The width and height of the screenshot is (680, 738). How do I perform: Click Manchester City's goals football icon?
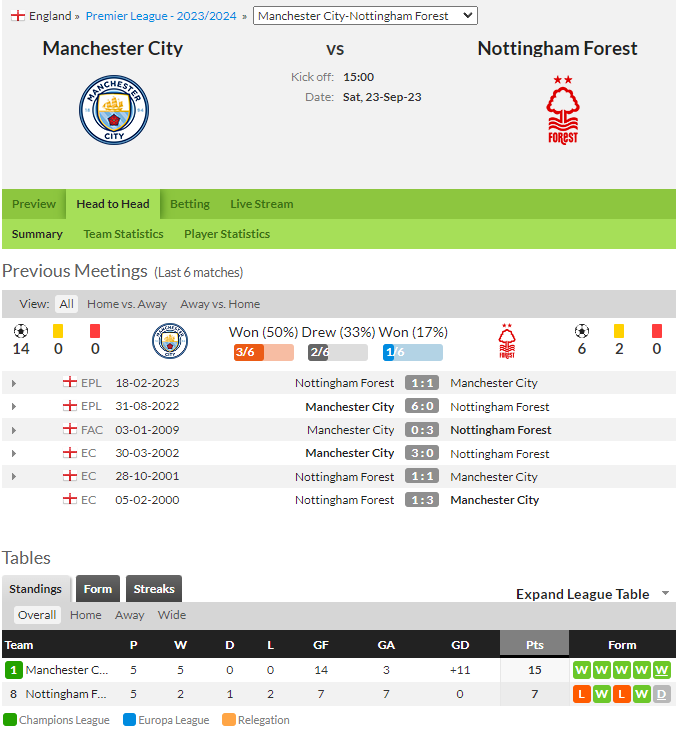[21, 331]
